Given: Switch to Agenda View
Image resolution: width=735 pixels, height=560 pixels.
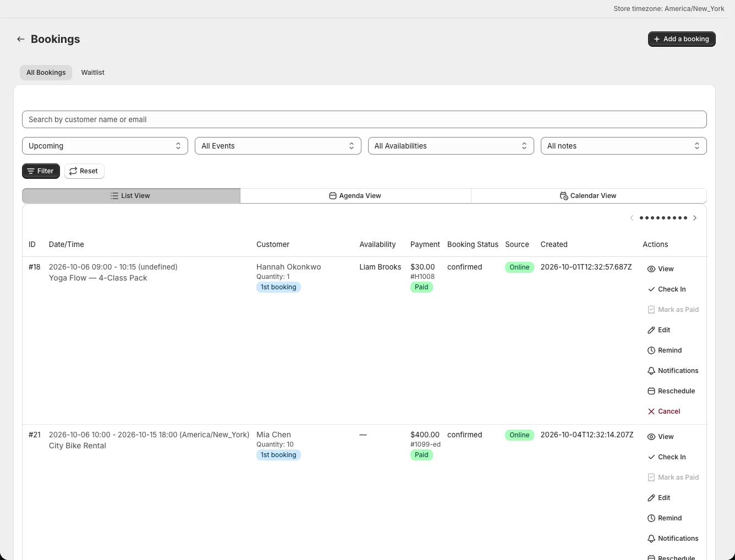Looking at the screenshot, I should click(x=355, y=196).
